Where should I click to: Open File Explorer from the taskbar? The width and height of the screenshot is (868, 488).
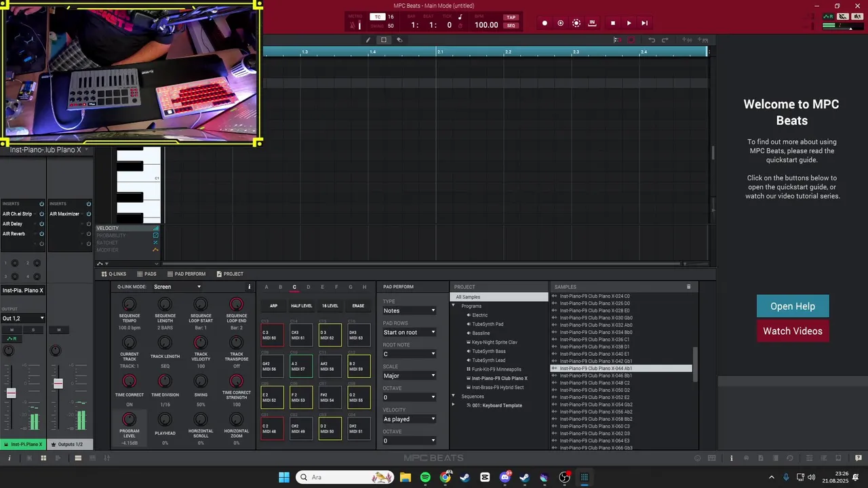tap(406, 477)
